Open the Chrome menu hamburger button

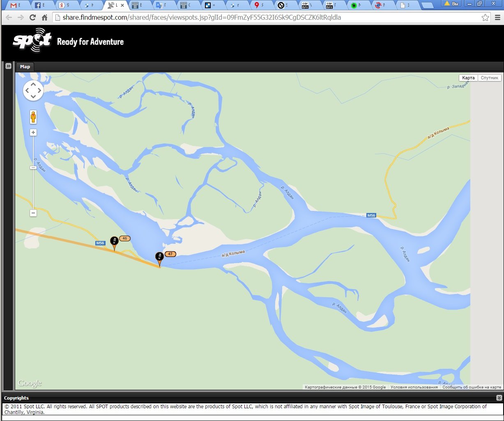pyautogui.click(x=497, y=18)
